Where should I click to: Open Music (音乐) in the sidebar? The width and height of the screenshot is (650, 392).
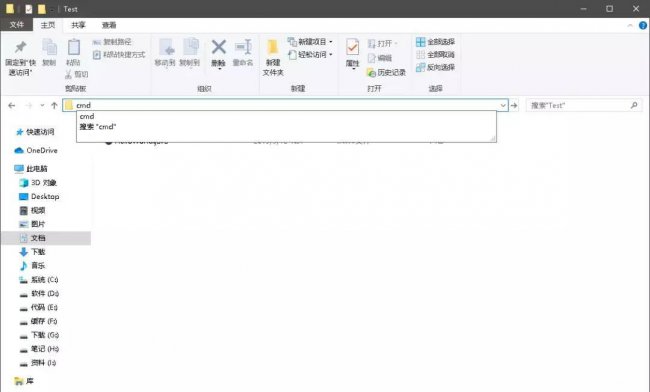32,266
